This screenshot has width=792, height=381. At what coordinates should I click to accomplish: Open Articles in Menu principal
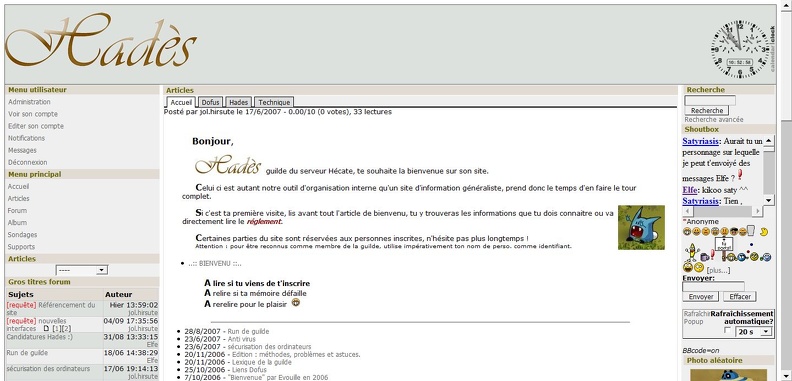pyautogui.click(x=19, y=199)
